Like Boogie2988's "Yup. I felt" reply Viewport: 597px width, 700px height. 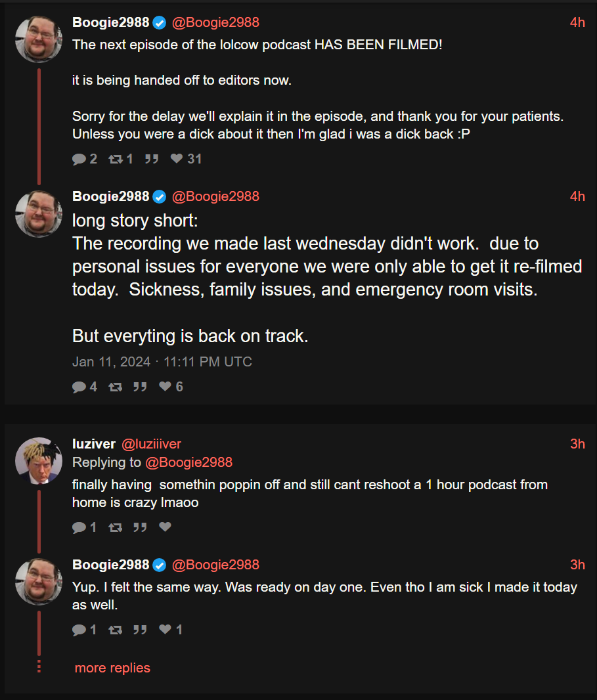(165, 630)
